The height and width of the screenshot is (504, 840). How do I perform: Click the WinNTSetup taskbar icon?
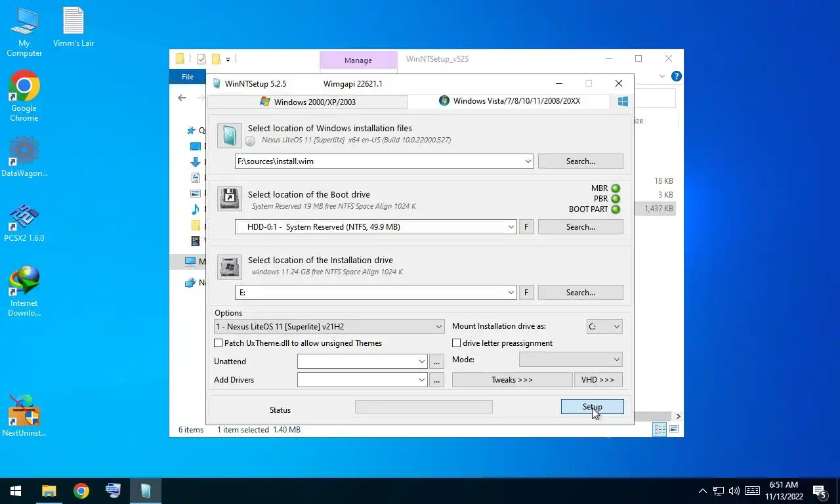pyautogui.click(x=145, y=491)
